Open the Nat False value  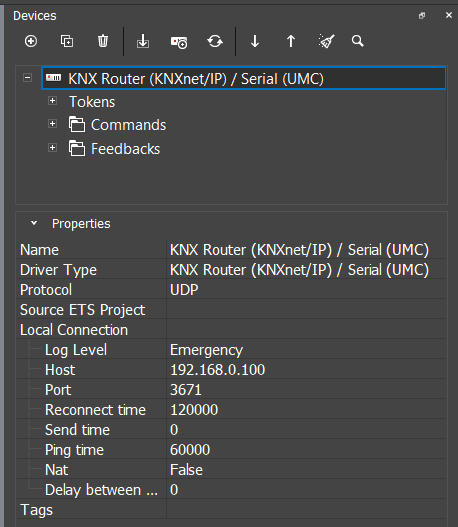tap(306, 470)
